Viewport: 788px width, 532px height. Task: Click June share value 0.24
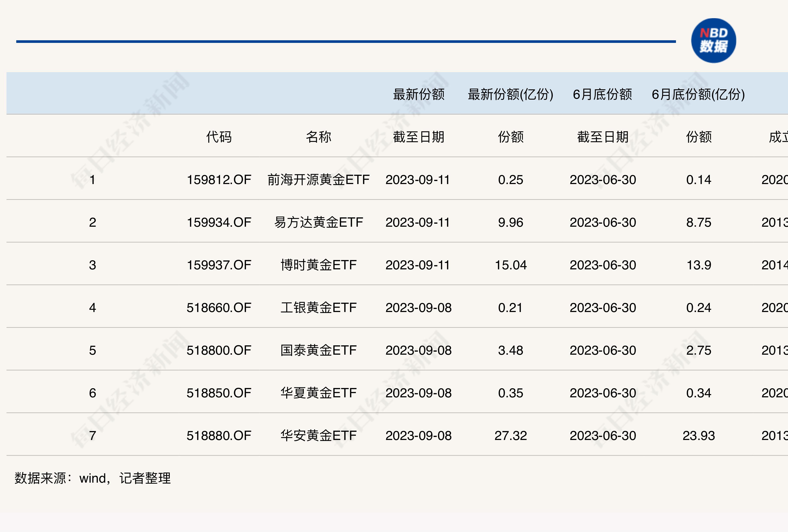pyautogui.click(x=698, y=308)
